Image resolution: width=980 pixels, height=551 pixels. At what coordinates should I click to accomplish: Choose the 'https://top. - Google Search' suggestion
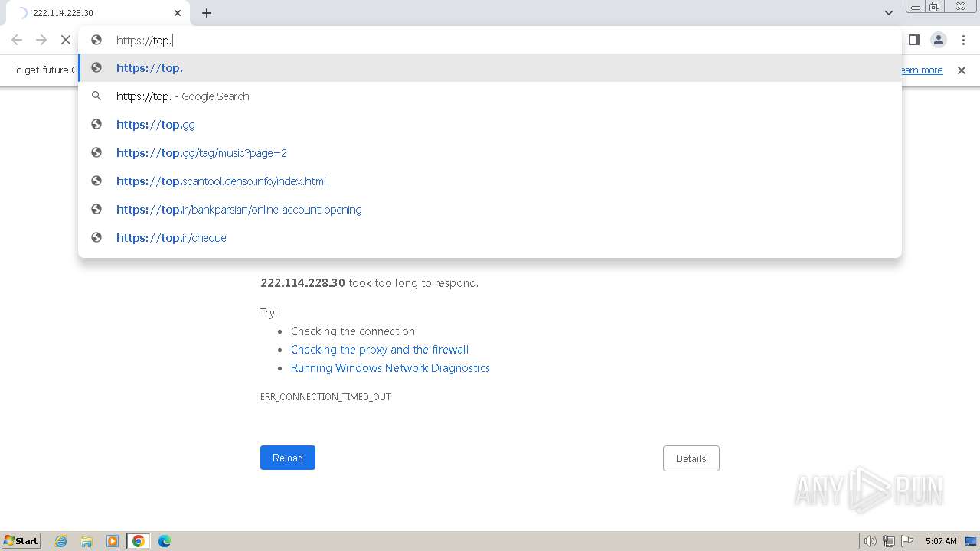tap(490, 96)
